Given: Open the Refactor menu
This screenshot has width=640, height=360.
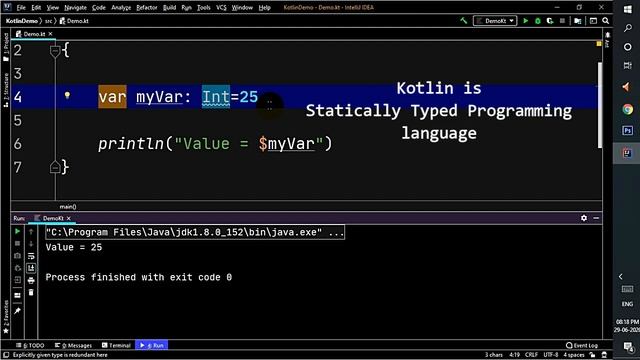Looking at the screenshot, I should click(x=147, y=7).
